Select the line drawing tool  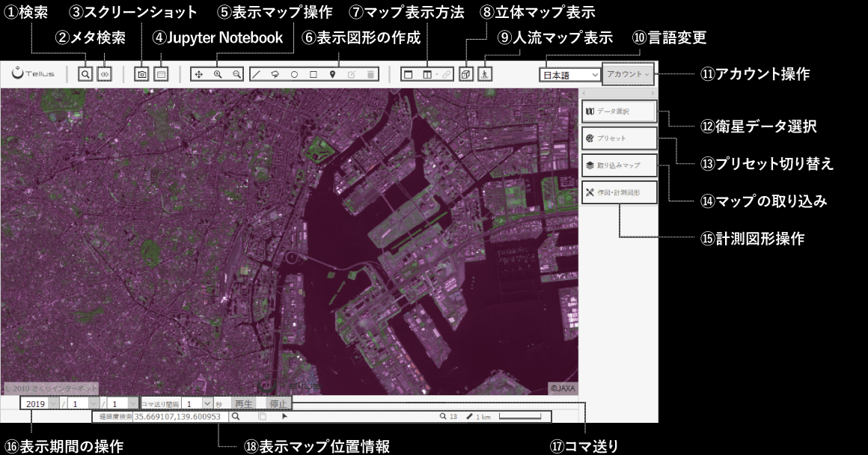[257, 74]
